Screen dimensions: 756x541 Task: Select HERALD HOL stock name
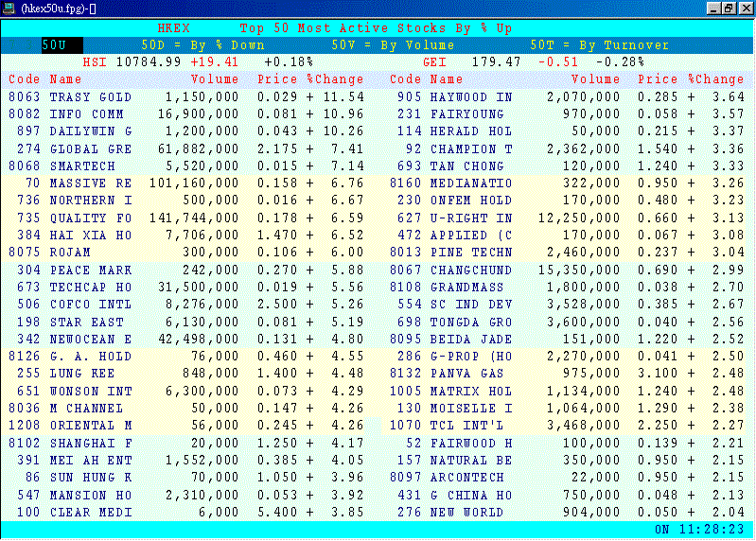pos(471,131)
